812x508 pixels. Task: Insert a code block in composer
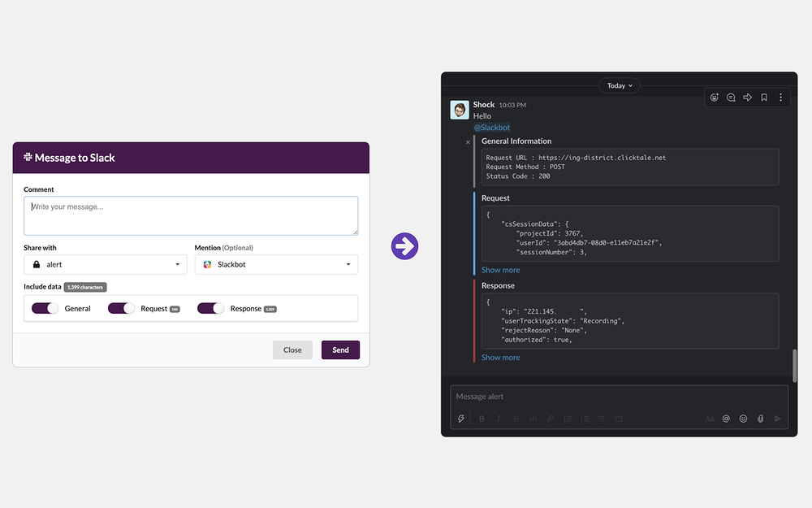(x=619, y=419)
